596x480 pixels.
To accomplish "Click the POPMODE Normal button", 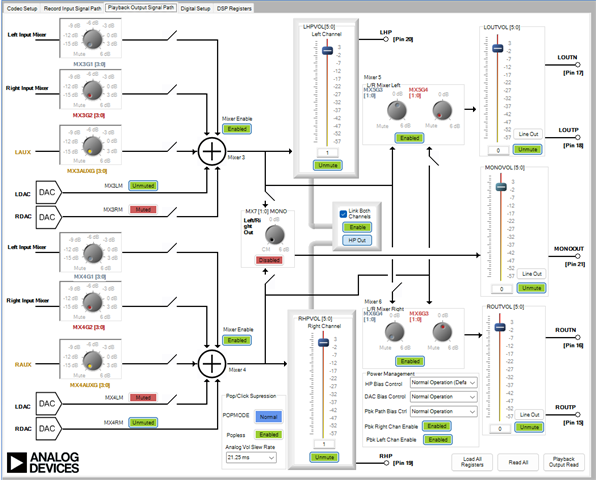I will (x=268, y=417).
